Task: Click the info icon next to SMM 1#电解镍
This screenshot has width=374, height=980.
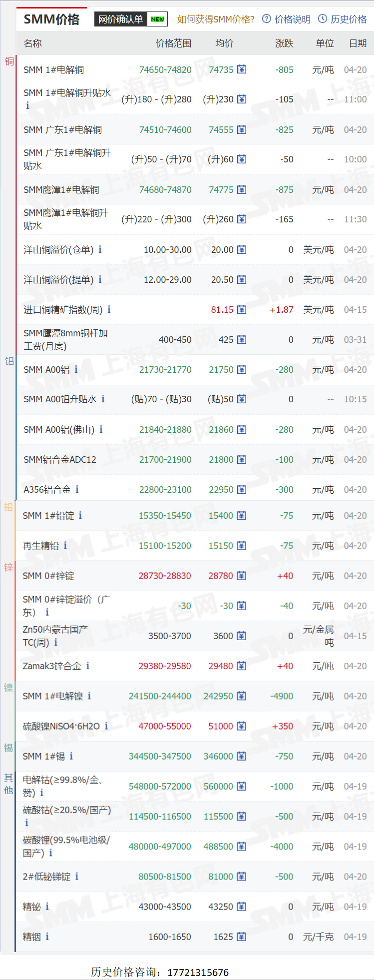Action: click(x=89, y=696)
